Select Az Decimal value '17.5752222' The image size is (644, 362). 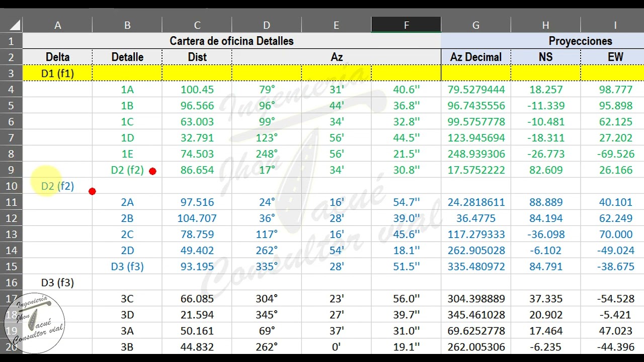point(476,169)
